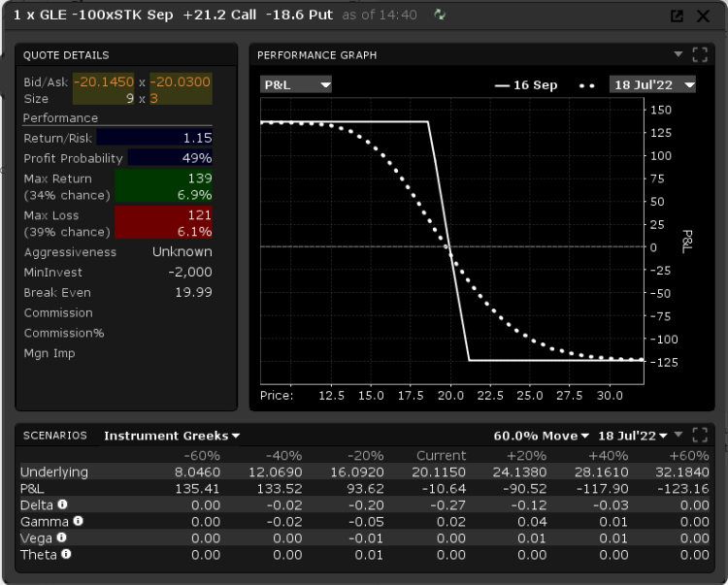Open the P&L graph type dropdown

[x=296, y=84]
